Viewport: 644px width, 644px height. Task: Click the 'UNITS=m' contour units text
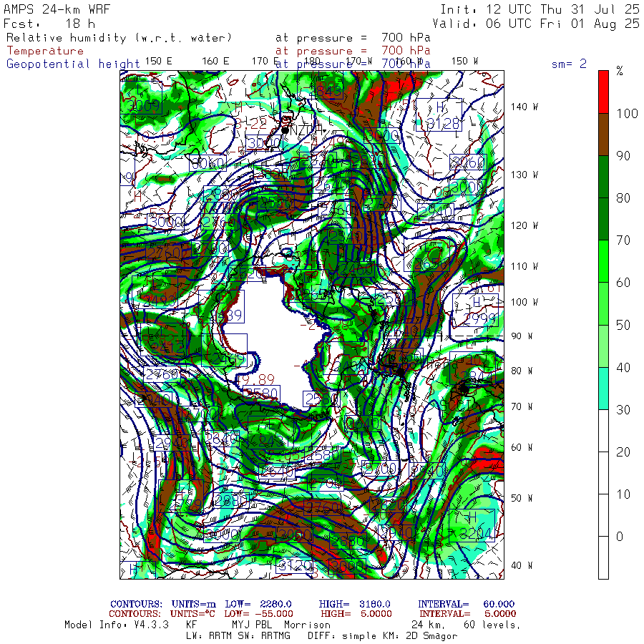194,604
